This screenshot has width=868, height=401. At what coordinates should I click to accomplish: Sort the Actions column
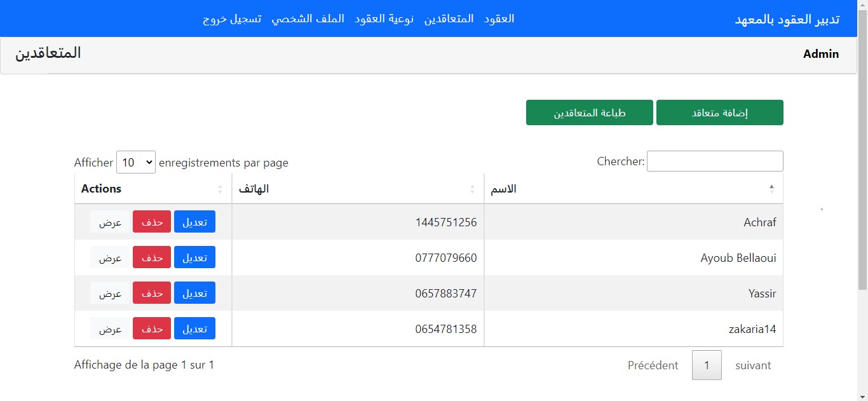(x=220, y=189)
